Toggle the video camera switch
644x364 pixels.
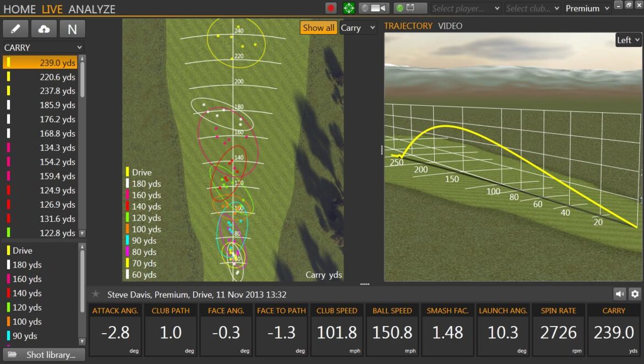tap(374, 8)
